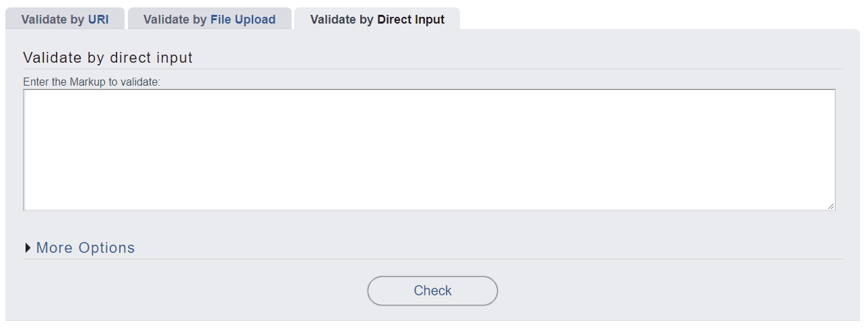The height and width of the screenshot is (329, 868).
Task: Click the More Options link text
Action: (86, 248)
